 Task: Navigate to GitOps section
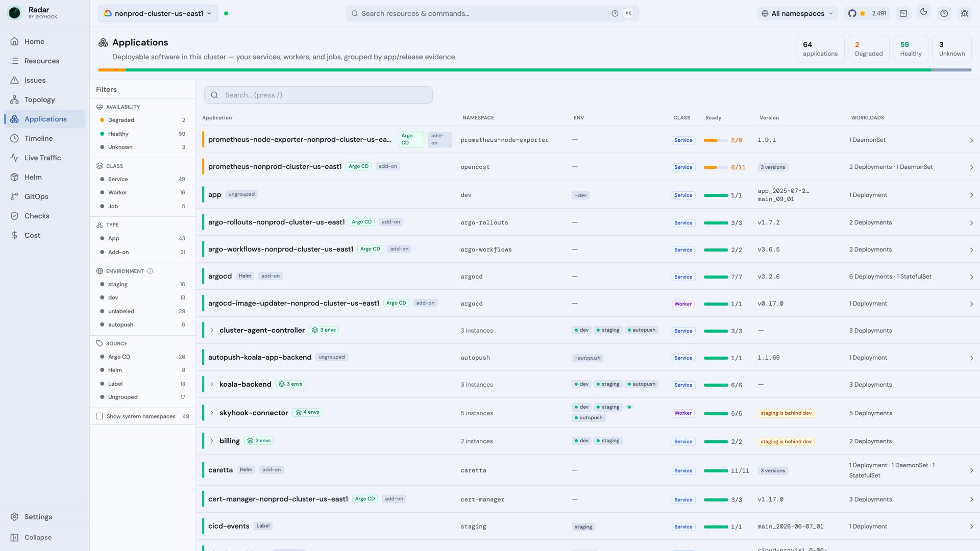tap(45, 196)
